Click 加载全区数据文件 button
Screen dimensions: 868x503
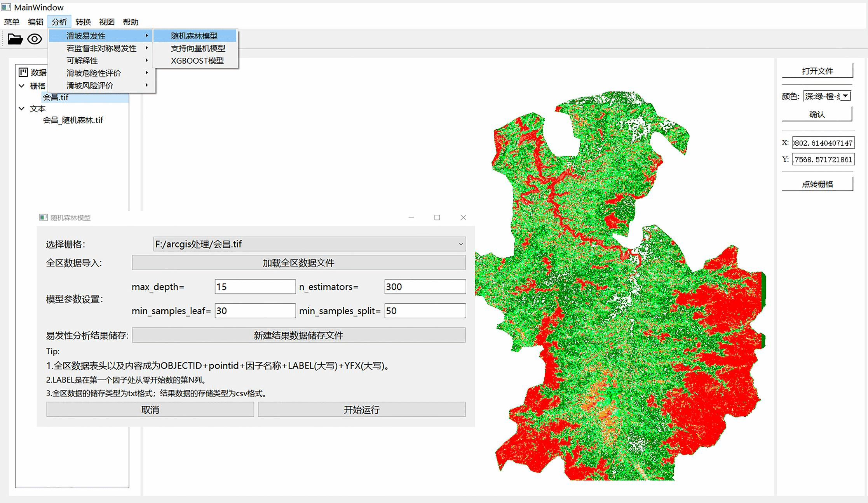pyautogui.click(x=298, y=263)
